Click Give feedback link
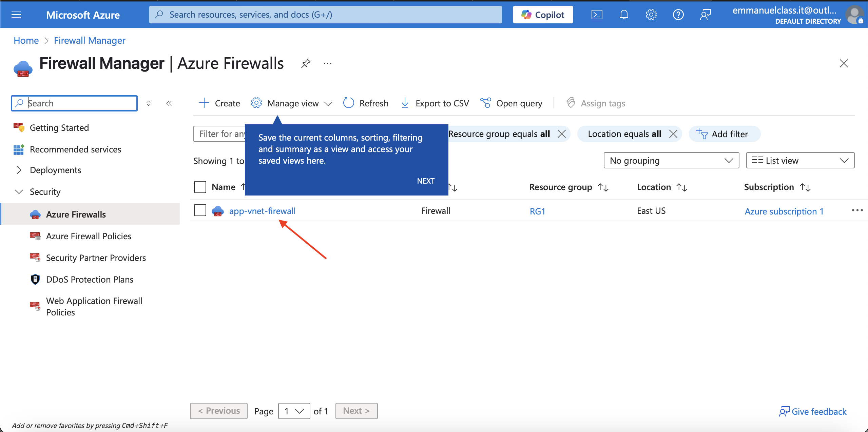The width and height of the screenshot is (868, 432). click(x=813, y=412)
